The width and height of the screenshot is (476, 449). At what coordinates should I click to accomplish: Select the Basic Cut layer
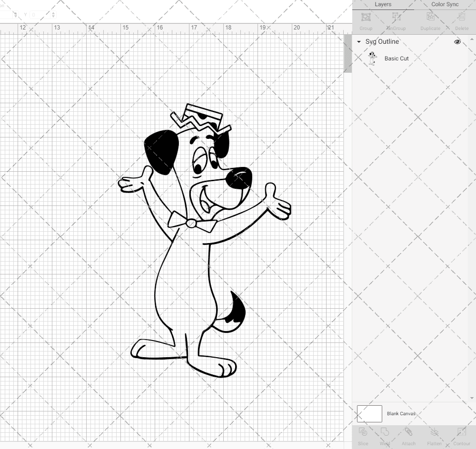(396, 59)
